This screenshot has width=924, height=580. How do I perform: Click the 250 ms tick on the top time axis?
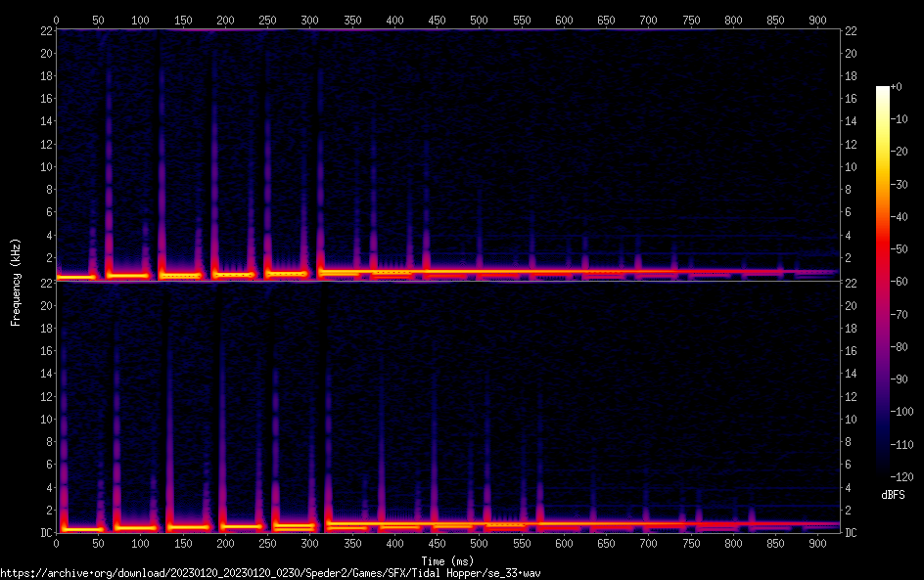(x=267, y=20)
